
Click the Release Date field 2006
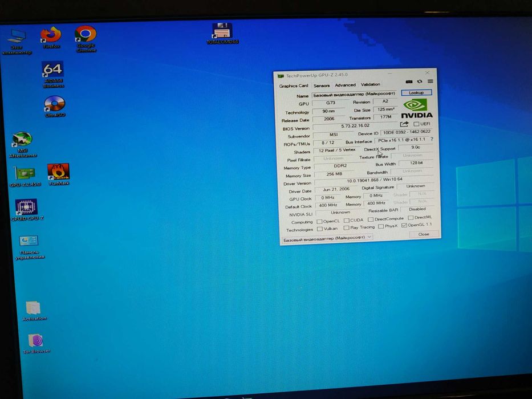(329, 119)
